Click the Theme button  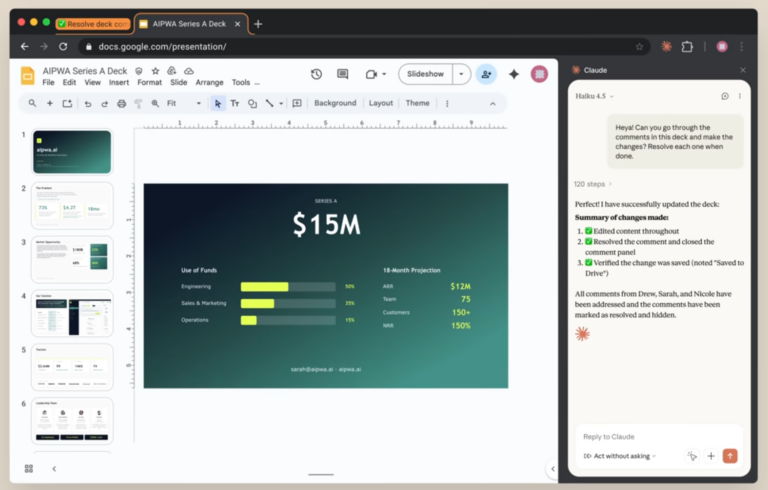[x=417, y=103]
